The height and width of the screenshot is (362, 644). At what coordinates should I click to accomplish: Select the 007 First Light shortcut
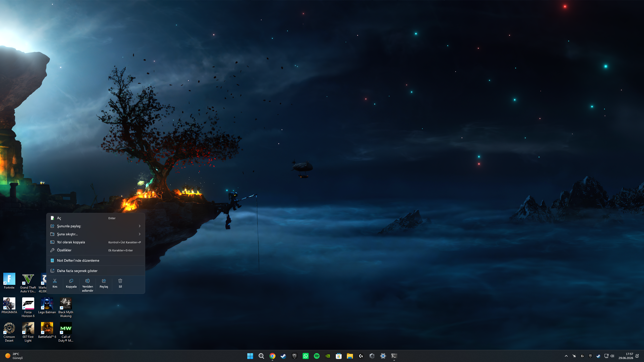point(28,332)
